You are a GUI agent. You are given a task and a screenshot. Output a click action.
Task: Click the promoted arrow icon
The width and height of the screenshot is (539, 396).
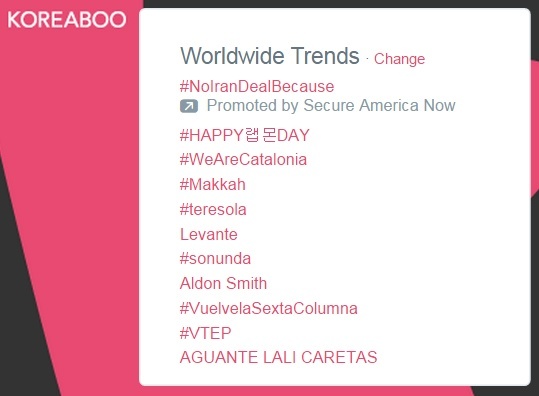189,106
